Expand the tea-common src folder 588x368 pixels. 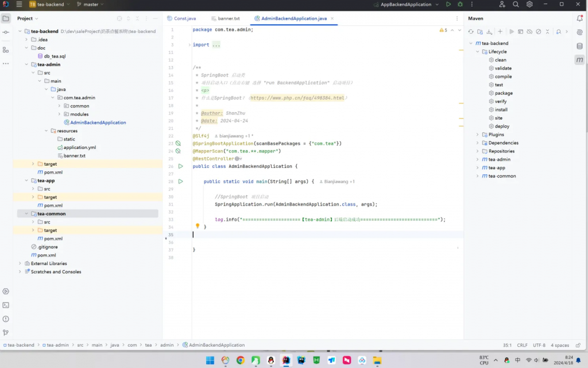pyautogui.click(x=33, y=222)
